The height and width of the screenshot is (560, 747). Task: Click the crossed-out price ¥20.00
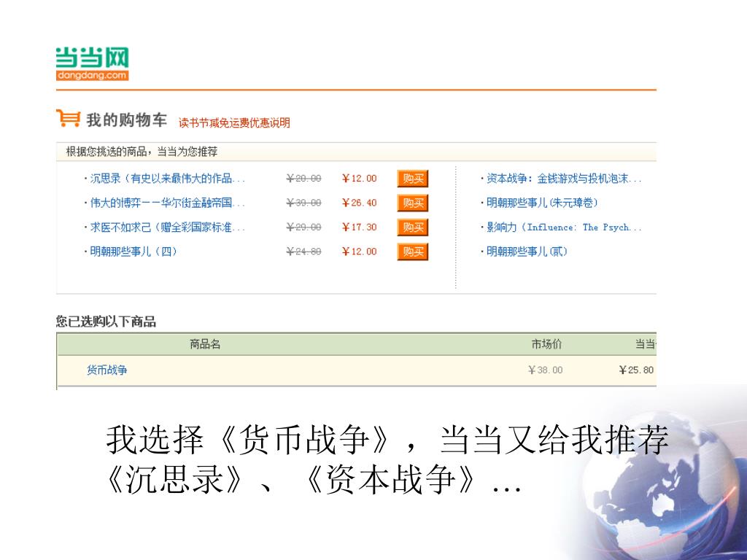(x=303, y=179)
